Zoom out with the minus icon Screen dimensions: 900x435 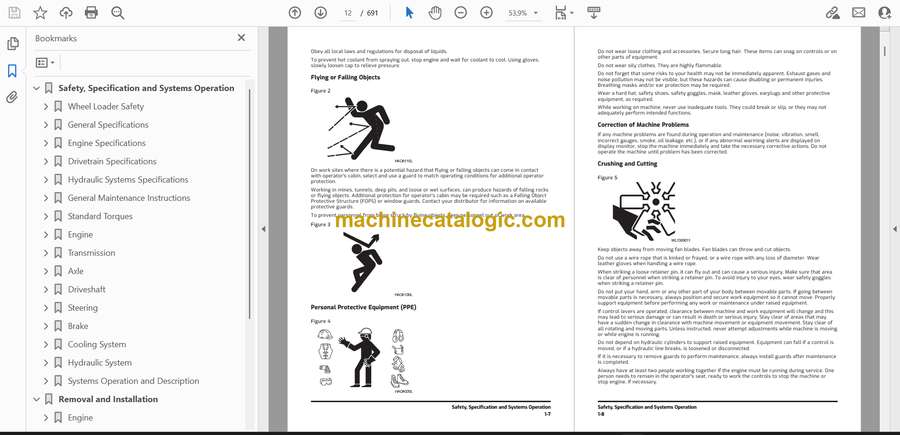tap(460, 13)
